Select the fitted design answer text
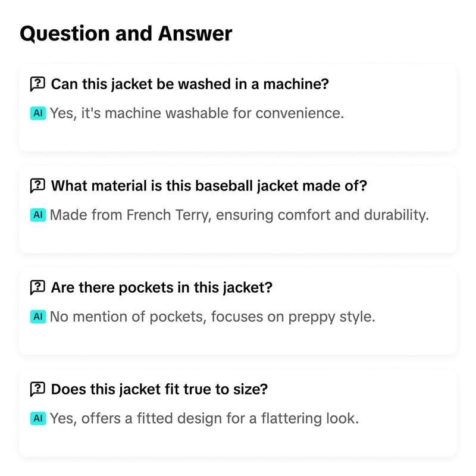Image resolution: width=476 pixels, height=476 pixels. (x=204, y=418)
